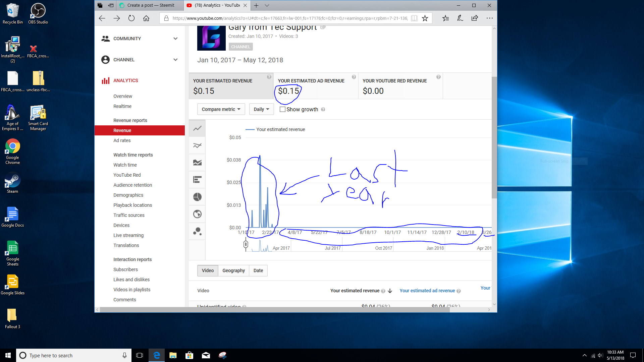Open OBS Studio desktop icon
Viewport: 644px width, 362px height.
(x=38, y=14)
